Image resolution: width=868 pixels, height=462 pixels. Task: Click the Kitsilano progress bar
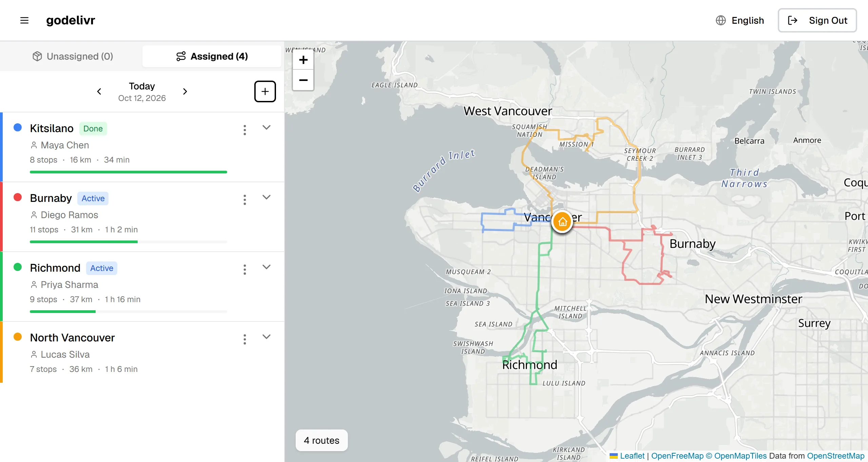129,172
